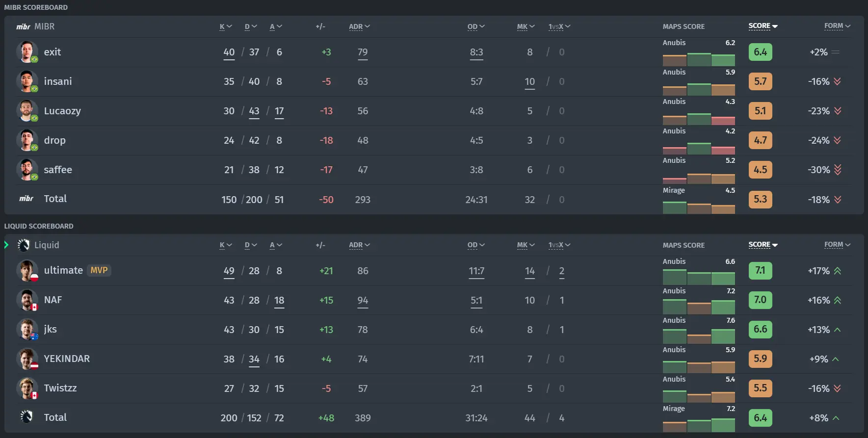
Task: Open the MIBR team name link
Action: pyautogui.click(x=44, y=26)
